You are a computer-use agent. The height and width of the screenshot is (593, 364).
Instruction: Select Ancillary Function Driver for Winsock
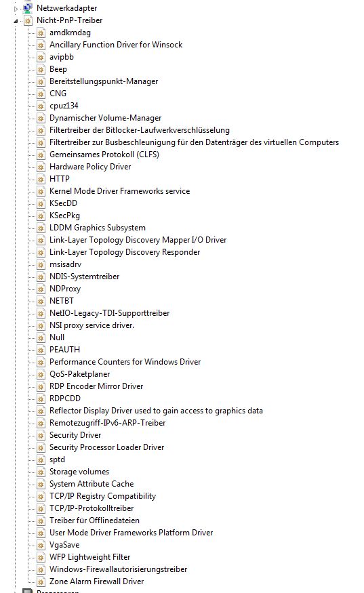coord(116,45)
